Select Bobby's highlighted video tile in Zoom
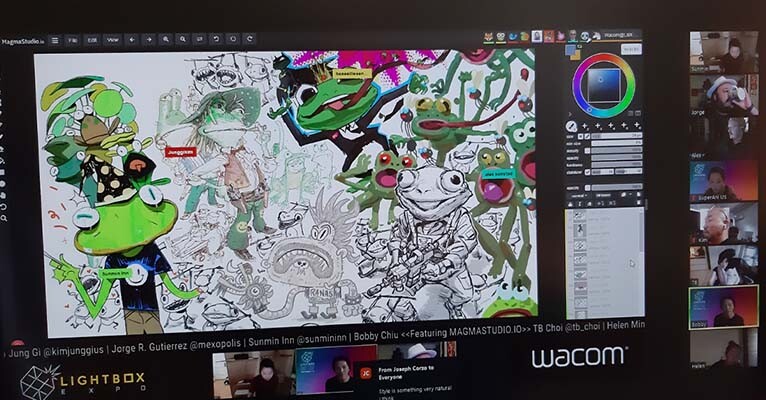 (x=723, y=308)
